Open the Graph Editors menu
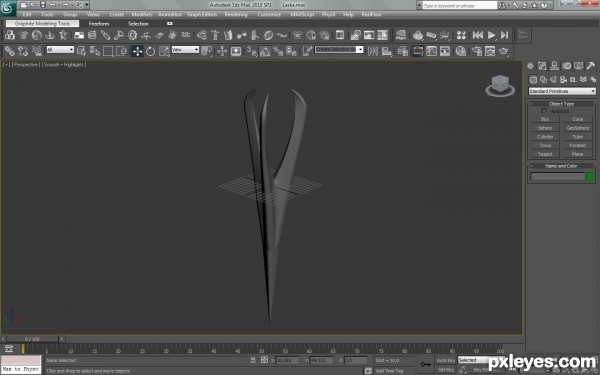600x375 pixels. (202, 15)
